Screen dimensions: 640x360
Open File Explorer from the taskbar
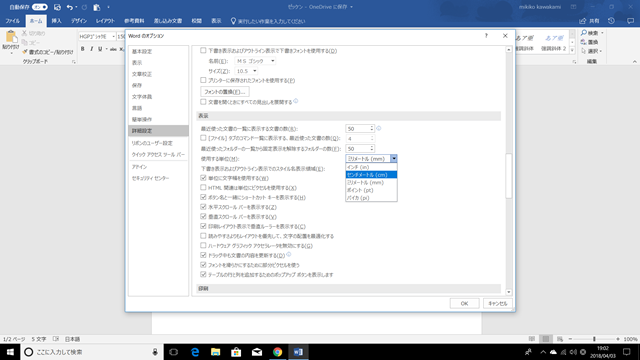[x=216, y=352]
